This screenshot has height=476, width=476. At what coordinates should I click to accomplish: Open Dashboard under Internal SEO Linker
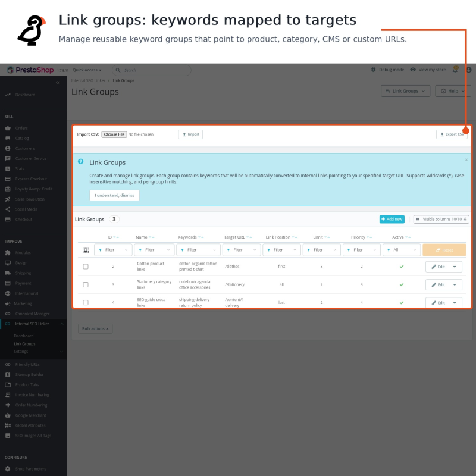click(24, 336)
